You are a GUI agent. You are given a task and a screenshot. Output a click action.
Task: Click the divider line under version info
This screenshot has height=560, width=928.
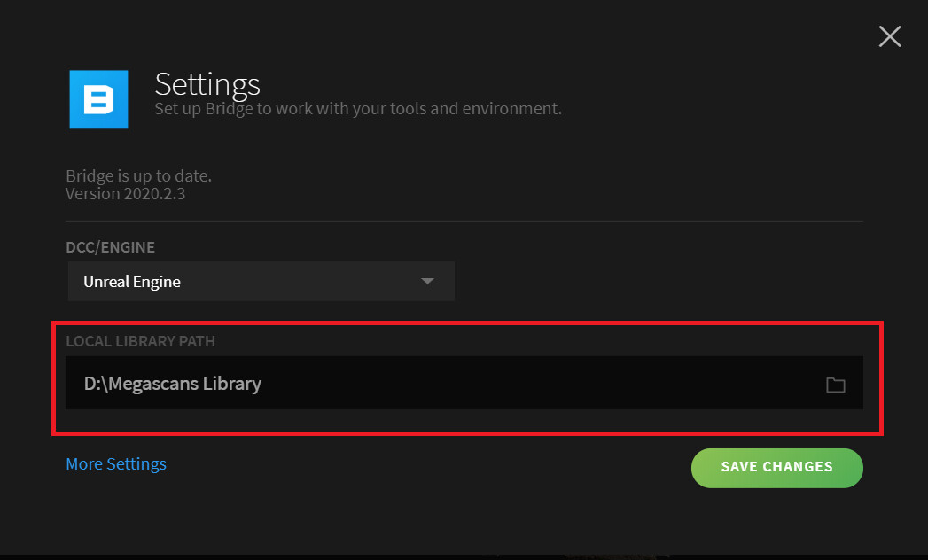(464, 221)
